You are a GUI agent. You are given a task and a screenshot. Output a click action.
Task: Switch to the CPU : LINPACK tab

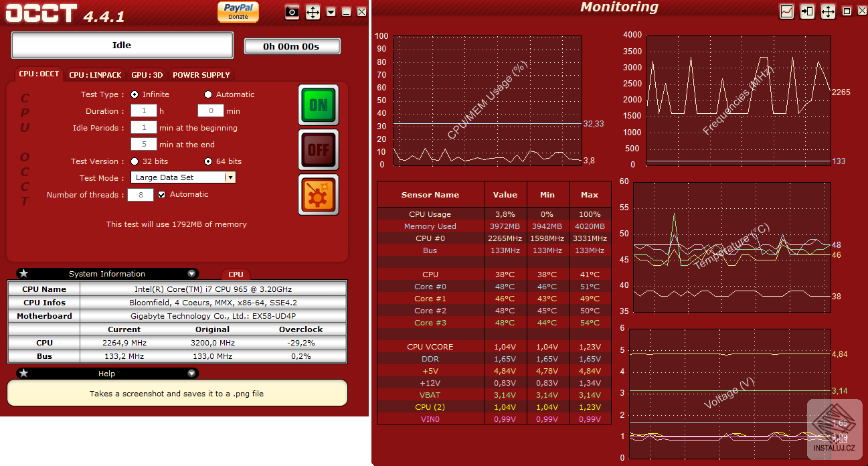pyautogui.click(x=95, y=75)
